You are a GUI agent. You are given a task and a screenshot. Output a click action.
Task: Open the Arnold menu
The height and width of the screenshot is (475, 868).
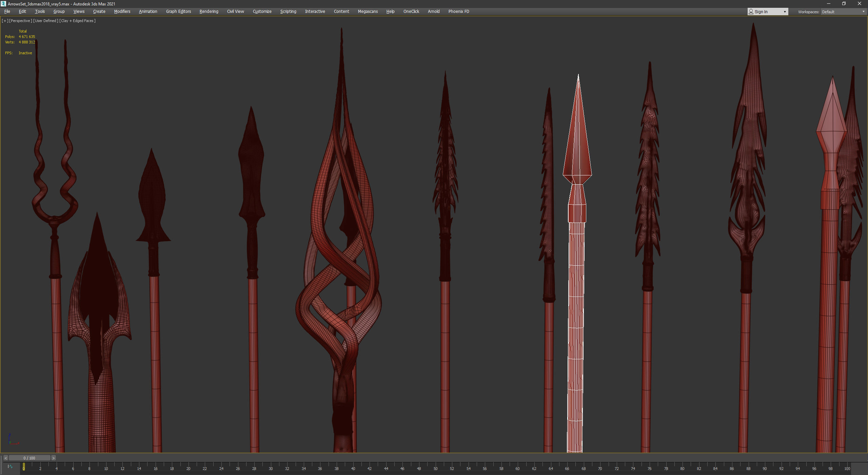[434, 12]
